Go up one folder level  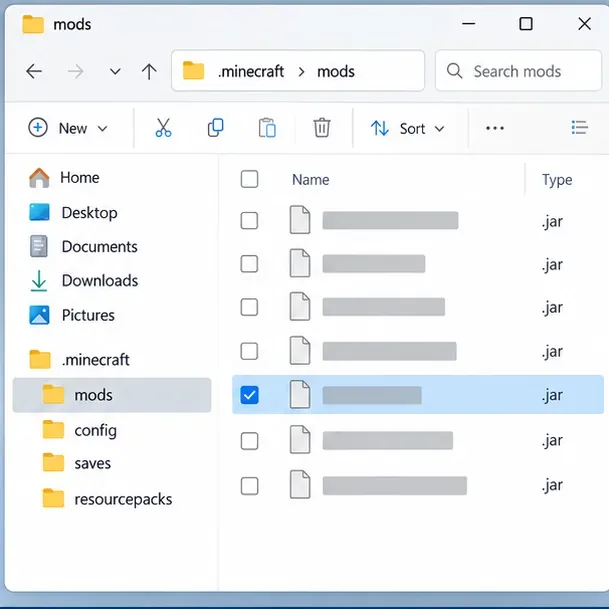click(x=149, y=71)
